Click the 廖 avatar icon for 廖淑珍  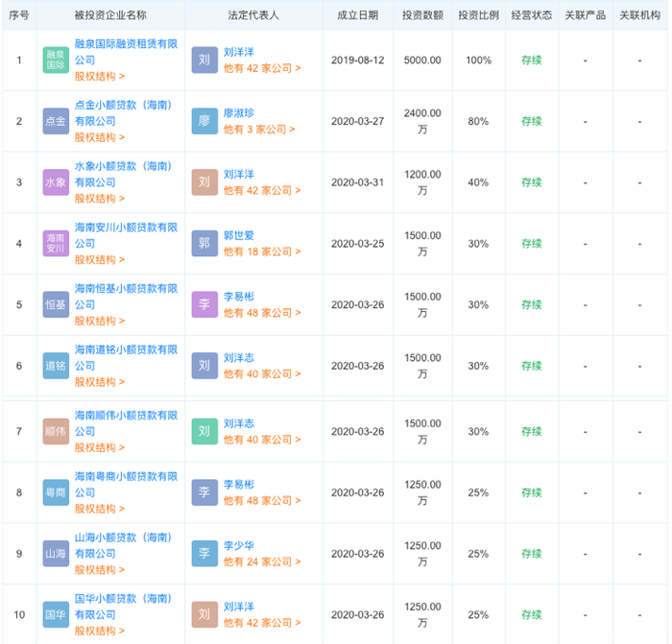204,121
